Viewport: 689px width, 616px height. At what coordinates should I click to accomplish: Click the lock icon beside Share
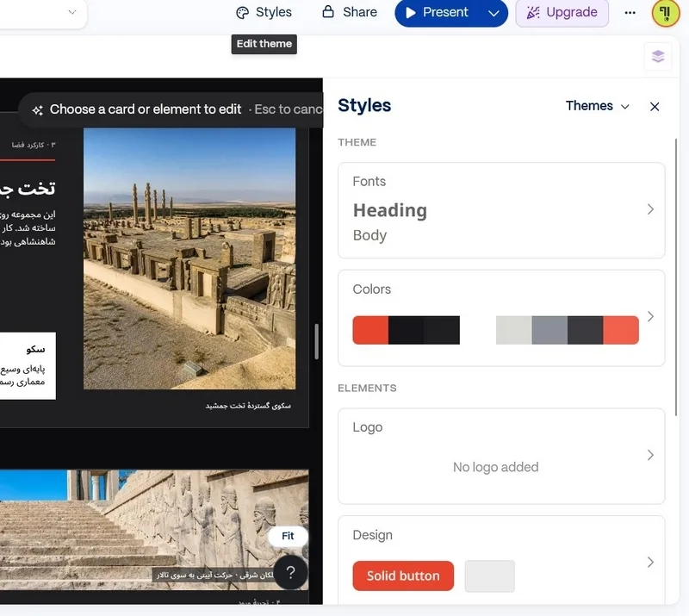(x=328, y=11)
